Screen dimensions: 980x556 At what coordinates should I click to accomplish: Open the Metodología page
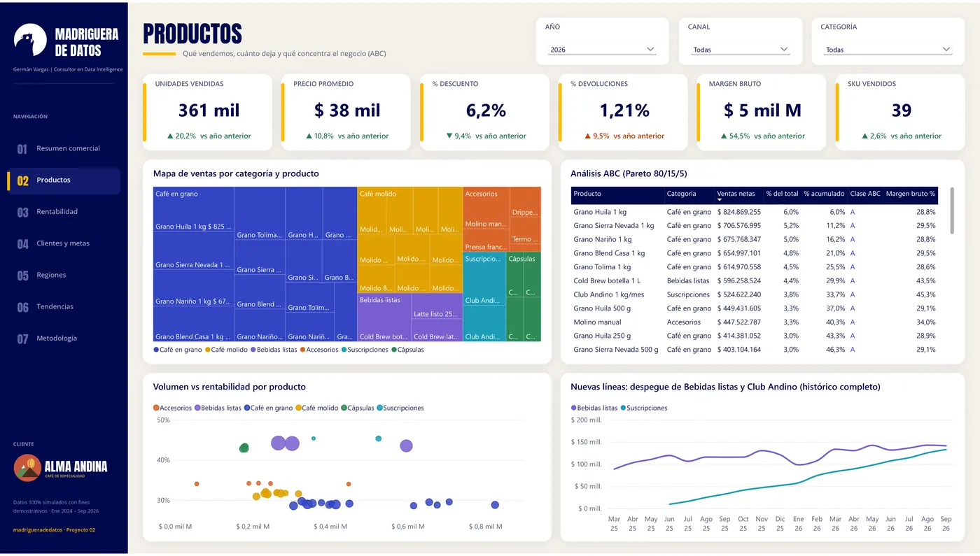(64, 338)
